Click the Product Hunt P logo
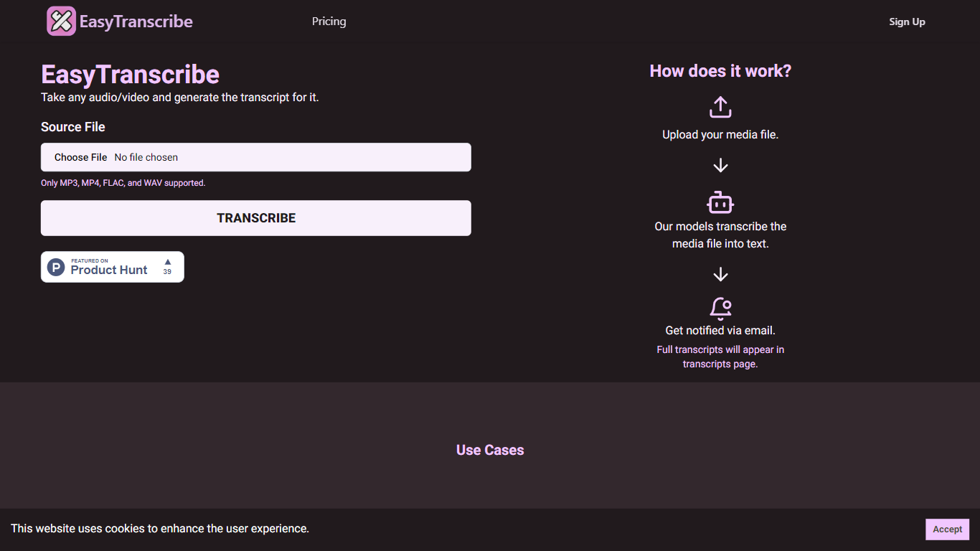The height and width of the screenshot is (551, 980). (x=56, y=268)
